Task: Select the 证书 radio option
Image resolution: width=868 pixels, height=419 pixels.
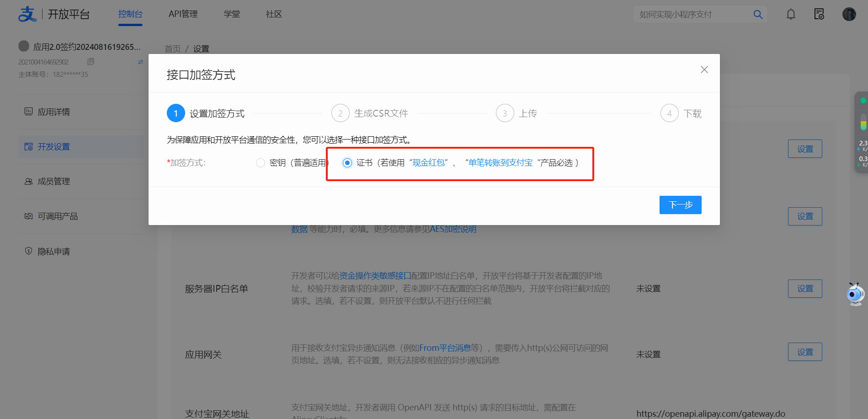Action: click(347, 163)
